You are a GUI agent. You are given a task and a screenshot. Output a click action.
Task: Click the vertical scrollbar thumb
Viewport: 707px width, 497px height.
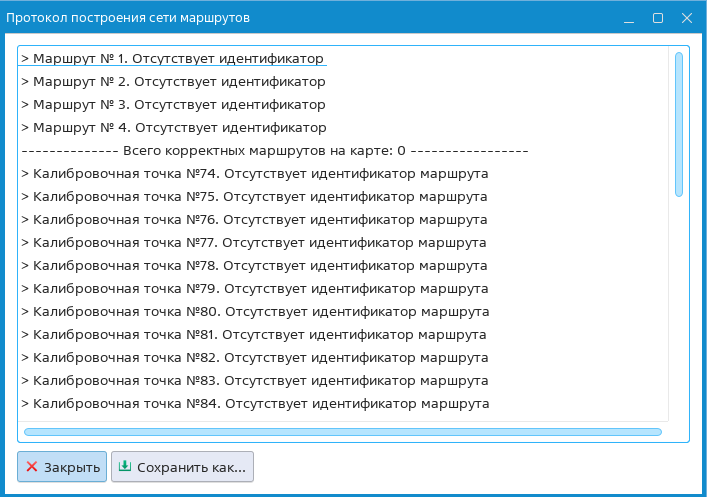[679, 124]
